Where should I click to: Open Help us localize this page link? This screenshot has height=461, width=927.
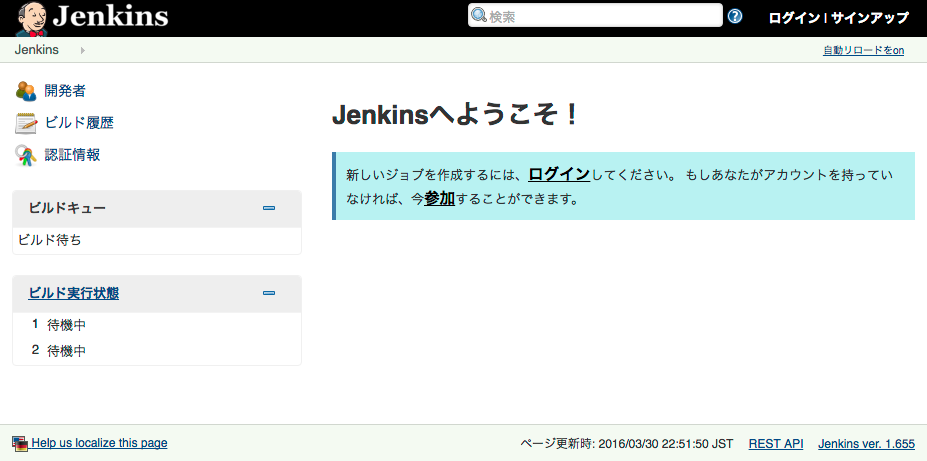click(x=99, y=443)
